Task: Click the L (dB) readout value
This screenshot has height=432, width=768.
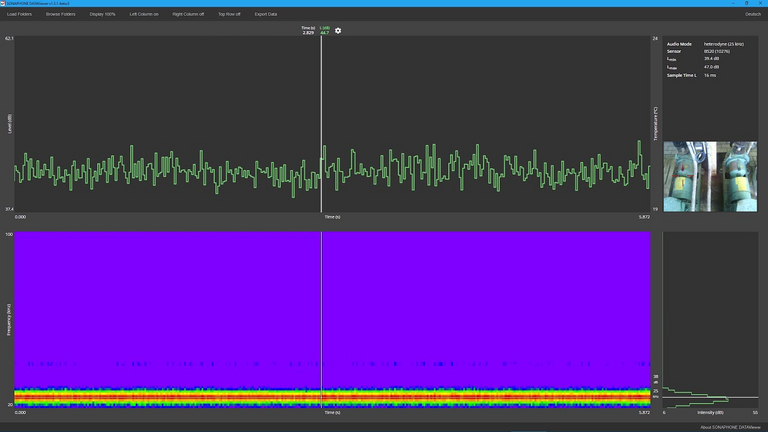Action: pos(324,33)
